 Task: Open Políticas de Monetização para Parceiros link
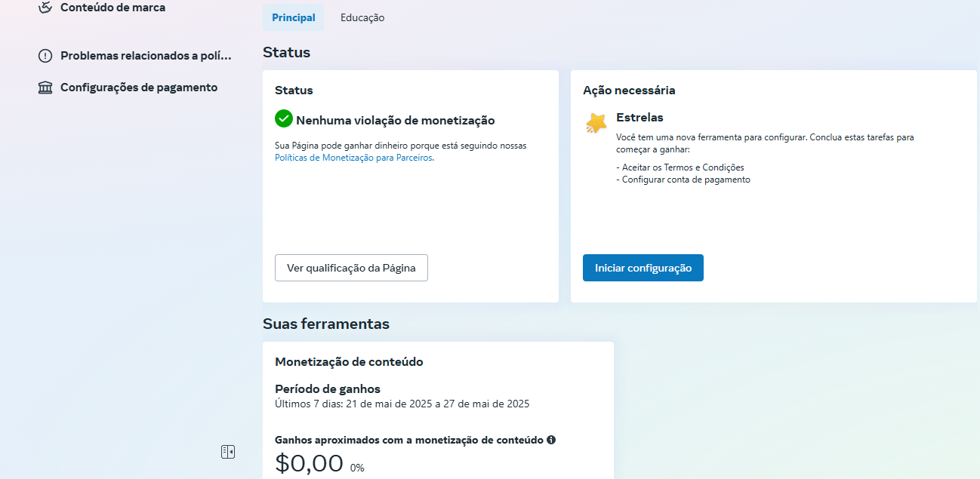coord(354,158)
